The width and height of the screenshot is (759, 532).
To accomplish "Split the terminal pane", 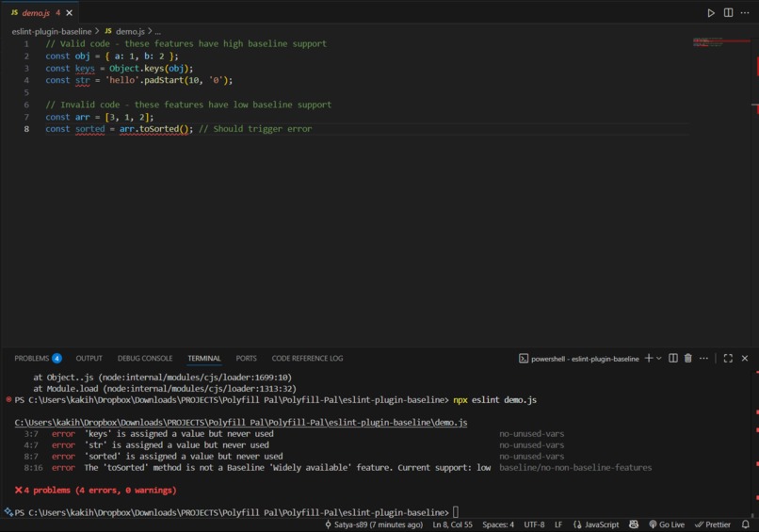I will tap(673, 358).
